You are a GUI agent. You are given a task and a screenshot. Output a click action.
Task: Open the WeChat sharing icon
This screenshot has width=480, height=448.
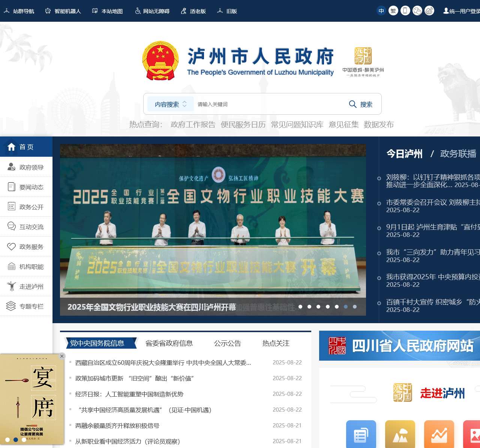click(x=417, y=11)
